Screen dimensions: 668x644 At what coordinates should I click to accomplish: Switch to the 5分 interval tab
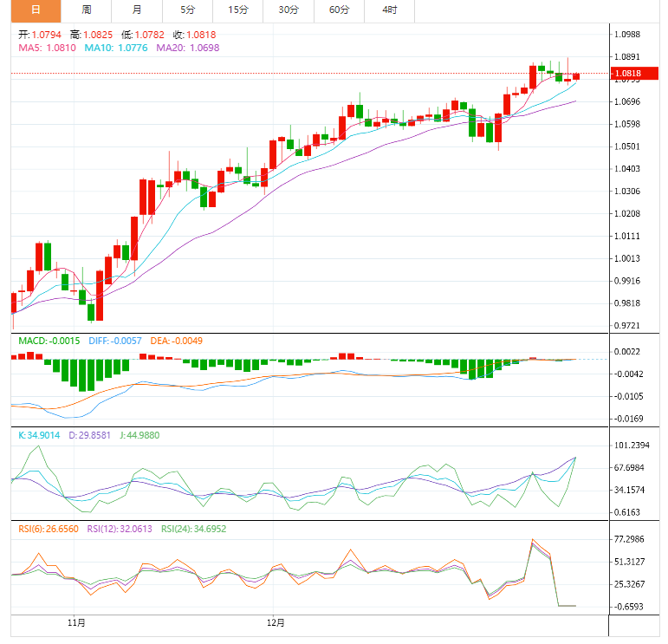click(x=188, y=10)
